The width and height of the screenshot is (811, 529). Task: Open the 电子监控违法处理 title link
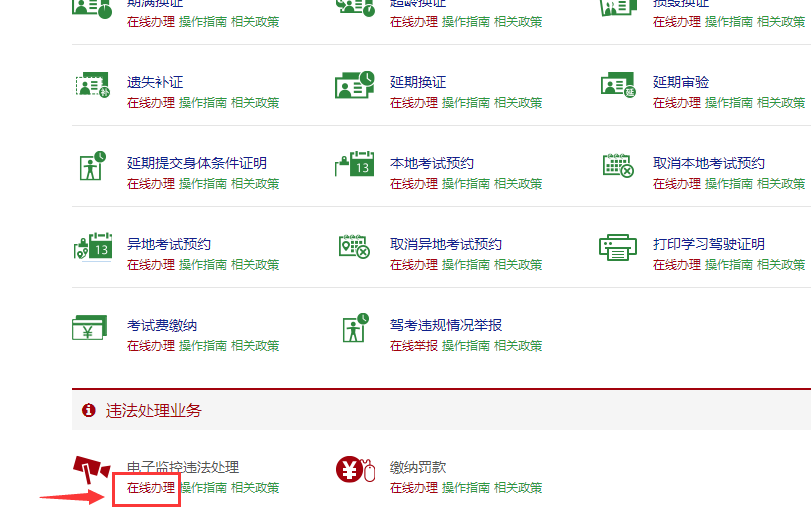[183, 467]
